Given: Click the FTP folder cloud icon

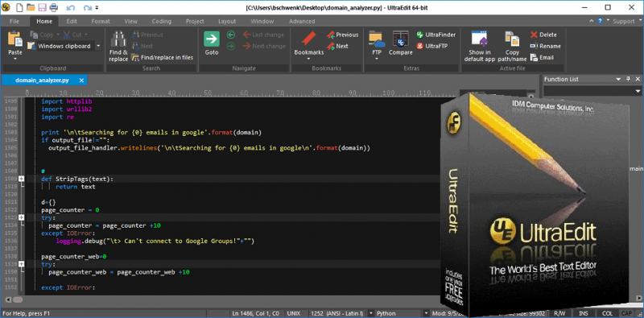Looking at the screenshot, I should 376,39.
